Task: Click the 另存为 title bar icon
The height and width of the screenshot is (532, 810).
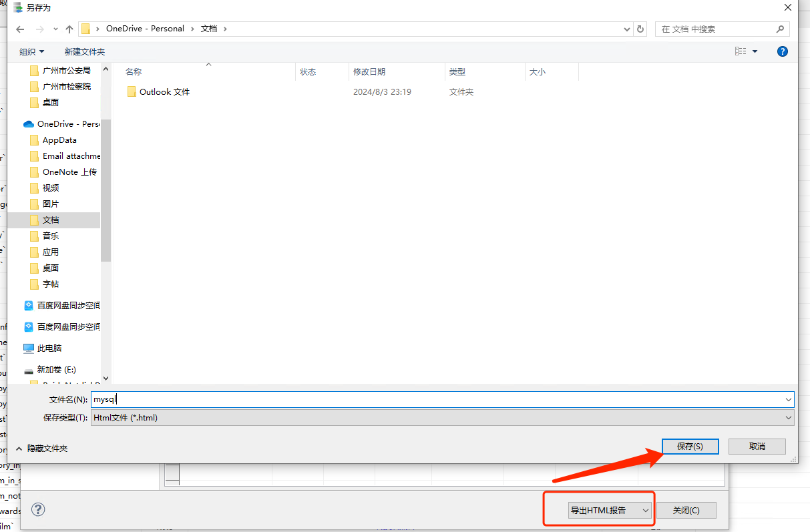Action: (x=18, y=7)
